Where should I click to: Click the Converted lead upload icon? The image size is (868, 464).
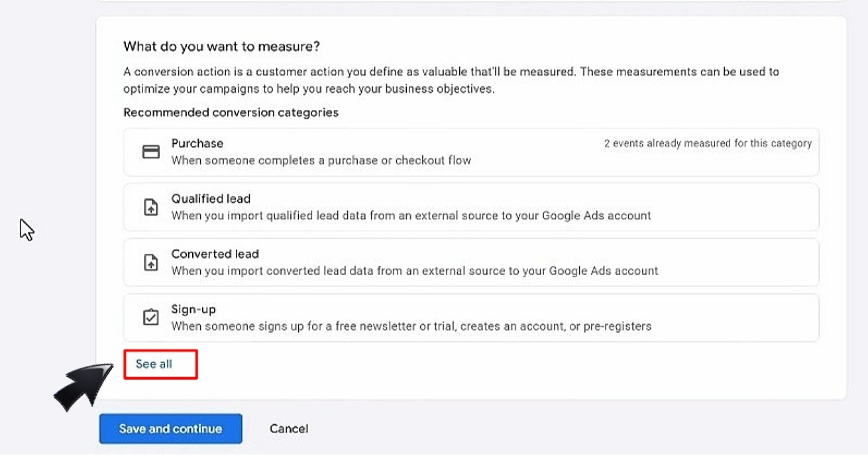click(151, 262)
